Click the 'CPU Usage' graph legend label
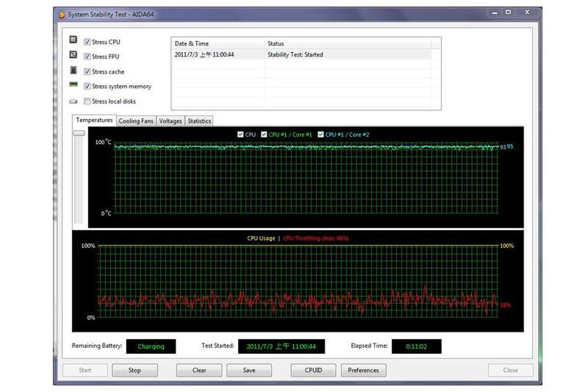588x392 pixels. tap(261, 238)
